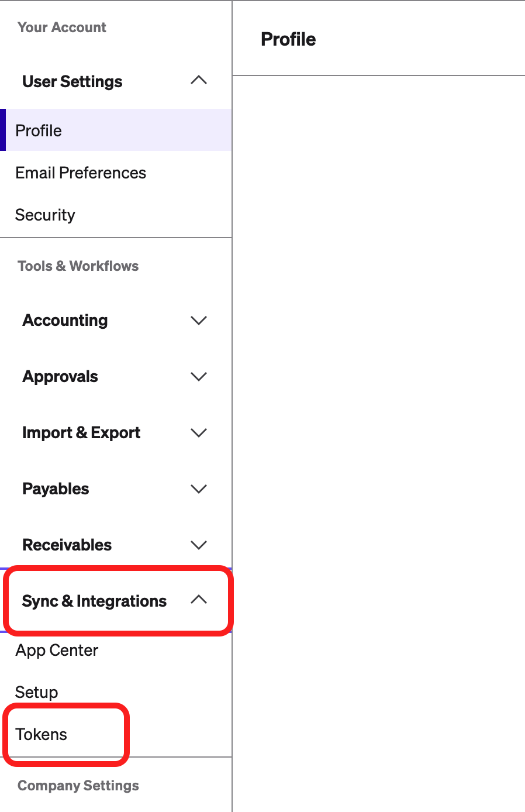Click the User Settings section header
Viewport: 525px width, 812px height.
[72, 81]
